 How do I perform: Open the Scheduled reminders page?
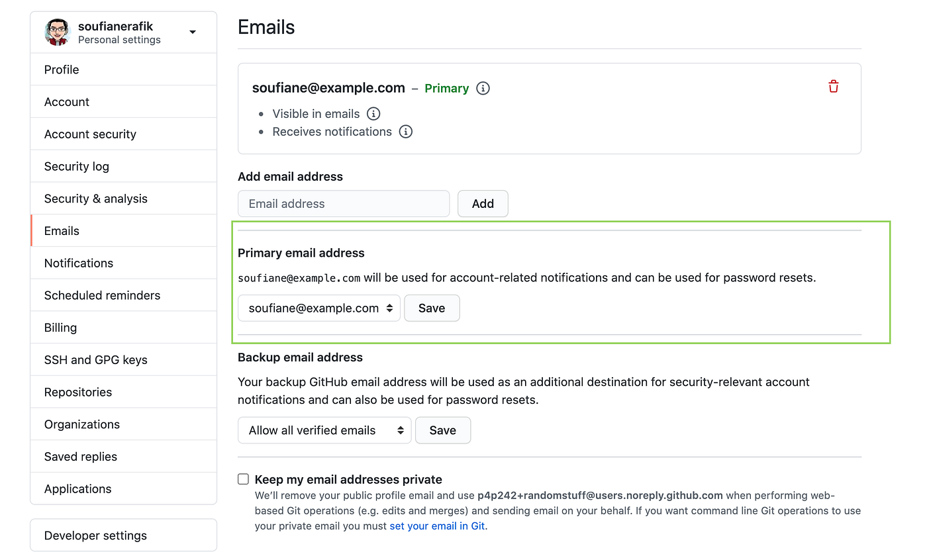click(x=124, y=296)
